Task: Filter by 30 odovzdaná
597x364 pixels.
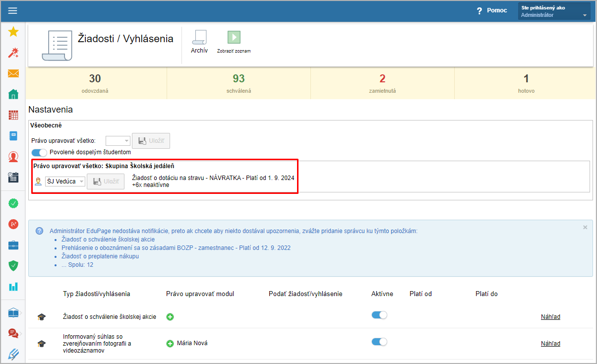Action: (x=95, y=82)
